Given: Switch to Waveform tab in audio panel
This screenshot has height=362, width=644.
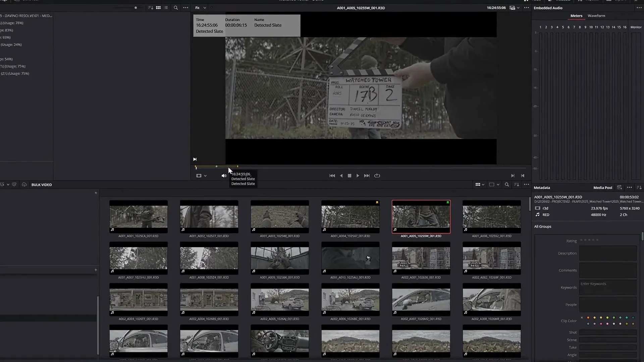Looking at the screenshot, I should click(x=596, y=16).
